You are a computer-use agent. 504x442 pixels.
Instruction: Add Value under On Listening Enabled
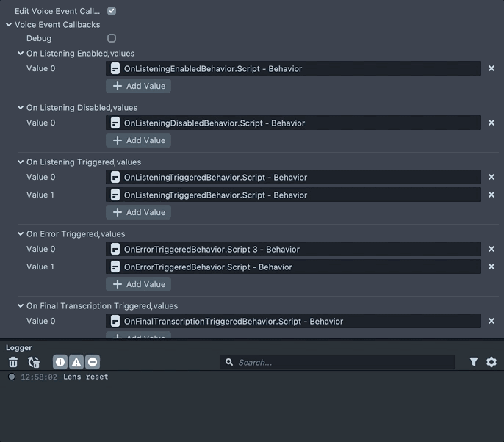tap(139, 86)
